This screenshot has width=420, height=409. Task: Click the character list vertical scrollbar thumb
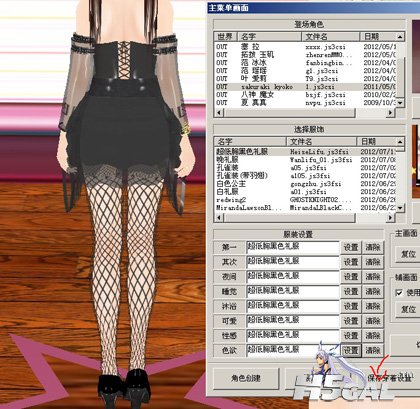coord(400,78)
